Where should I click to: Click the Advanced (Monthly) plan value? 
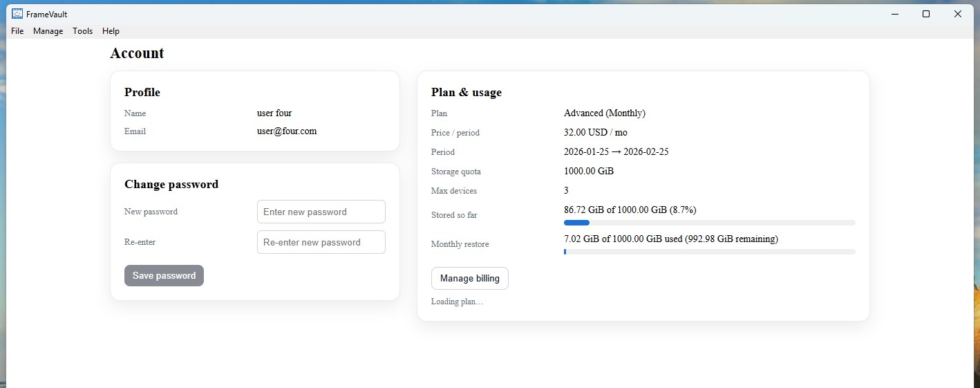pyautogui.click(x=604, y=113)
